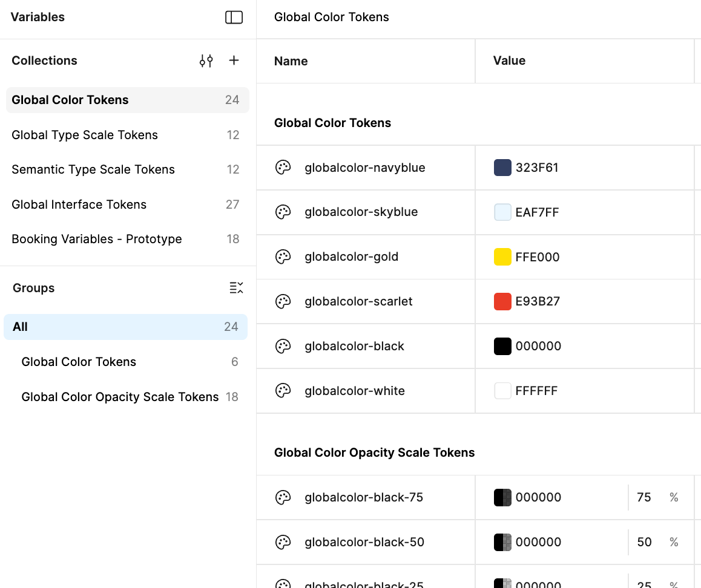Open Semantic Type Scale Tokens collection
701x588 pixels.
tap(93, 169)
